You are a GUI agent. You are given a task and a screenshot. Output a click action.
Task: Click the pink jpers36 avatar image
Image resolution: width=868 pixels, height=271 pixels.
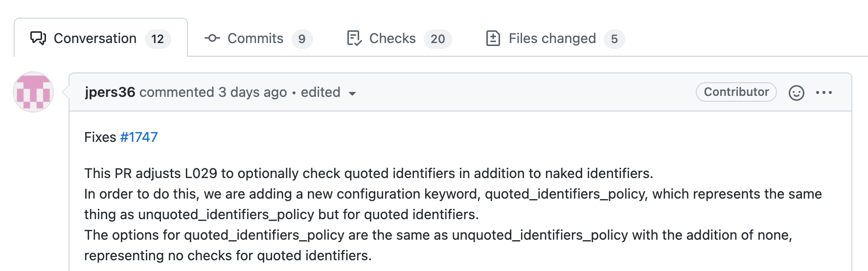coord(33,92)
